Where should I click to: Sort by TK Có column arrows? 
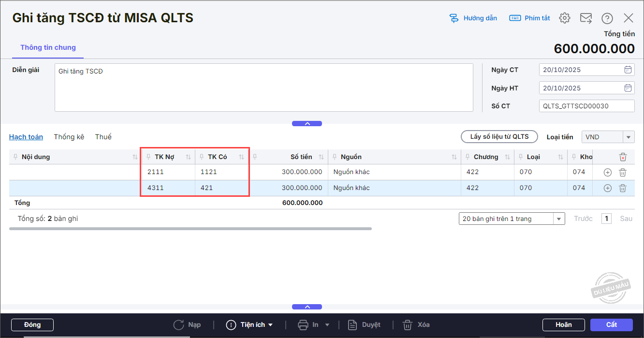pyautogui.click(x=241, y=157)
